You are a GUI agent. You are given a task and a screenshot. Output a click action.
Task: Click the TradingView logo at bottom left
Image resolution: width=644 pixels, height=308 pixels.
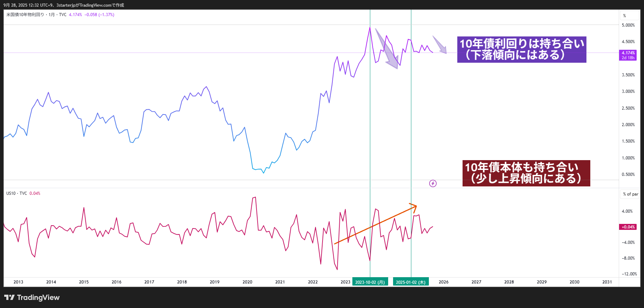point(32,297)
